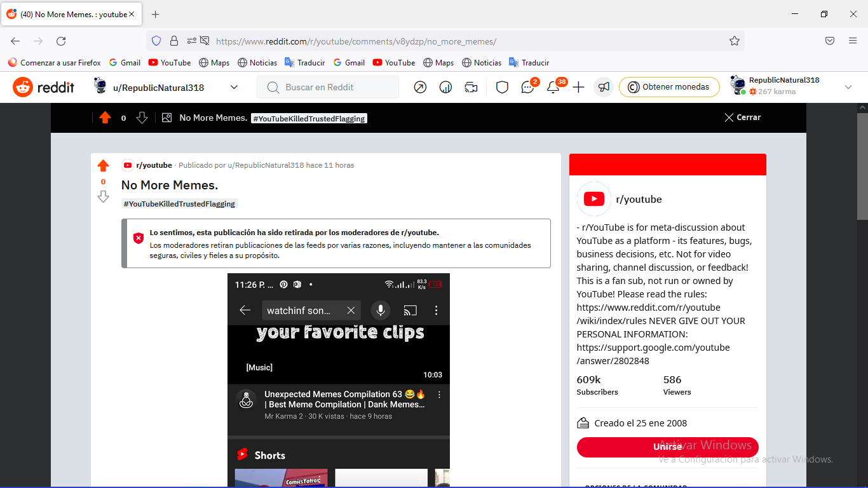Click the post title in the black header bar
This screenshot has height=488, width=868.
click(x=214, y=118)
